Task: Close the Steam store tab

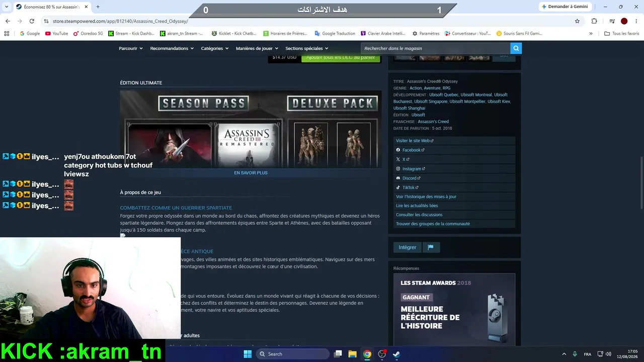Action: pos(86,7)
